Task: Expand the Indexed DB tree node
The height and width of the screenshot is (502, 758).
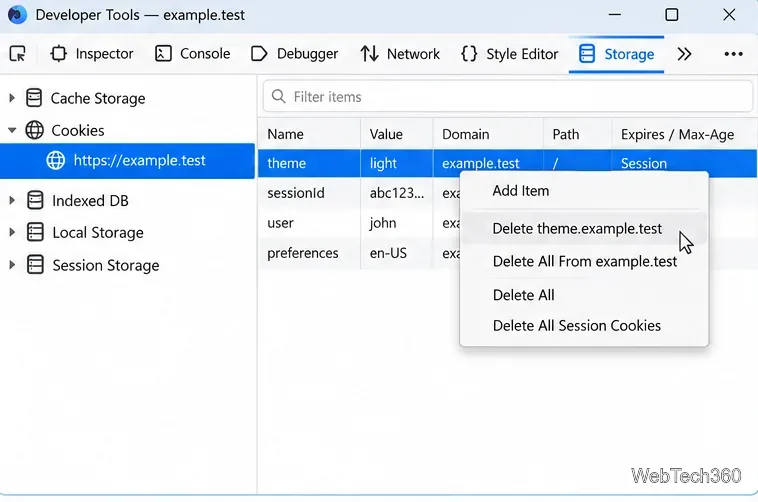Action: click(12, 200)
